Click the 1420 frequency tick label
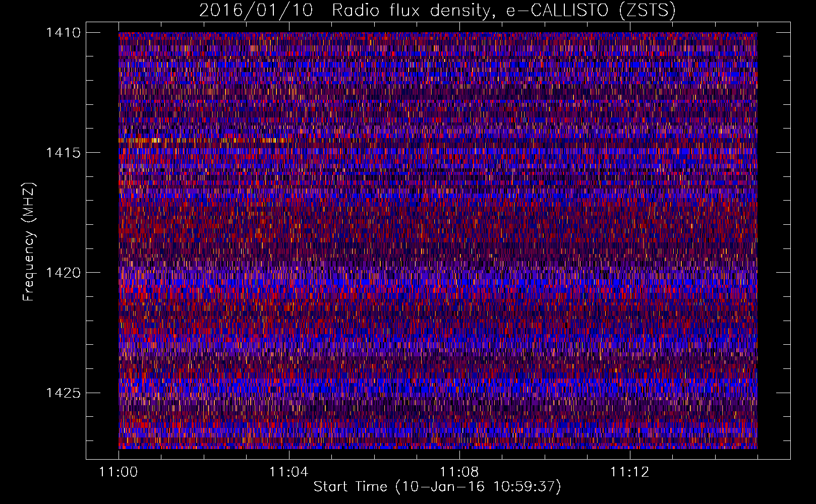Screen dimensions: 816x504 point(64,273)
